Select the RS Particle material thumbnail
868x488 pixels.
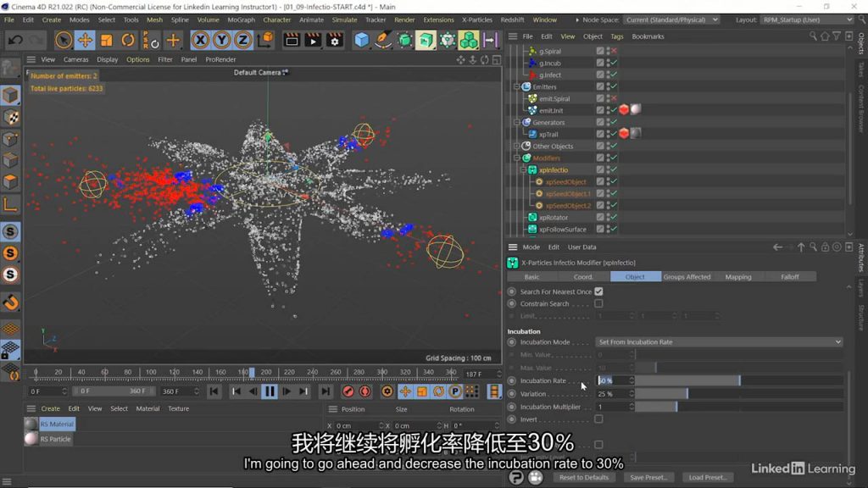click(31, 439)
